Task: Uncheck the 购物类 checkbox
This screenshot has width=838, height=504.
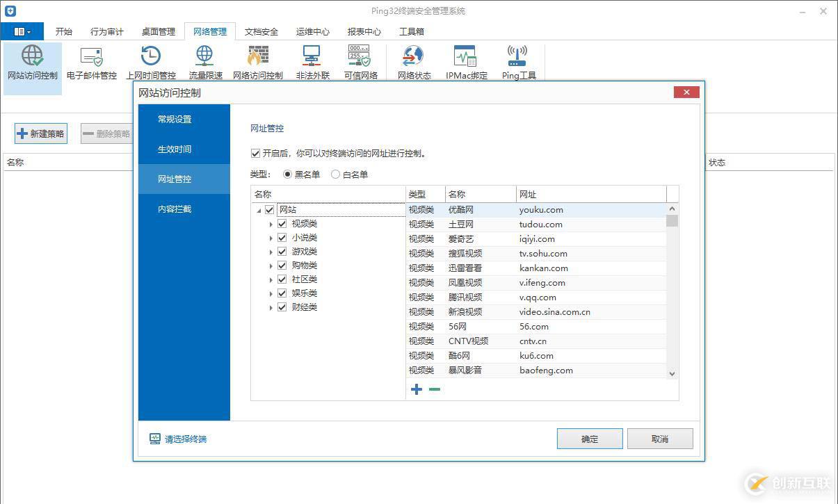Action: coord(282,266)
